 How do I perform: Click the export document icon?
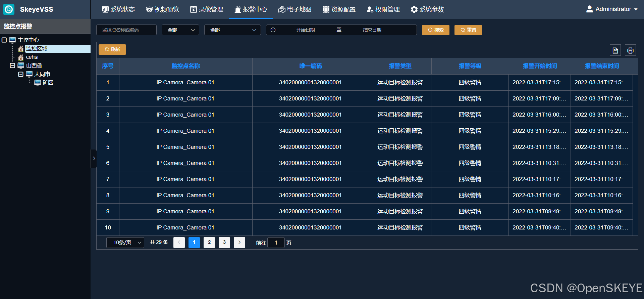coord(615,50)
